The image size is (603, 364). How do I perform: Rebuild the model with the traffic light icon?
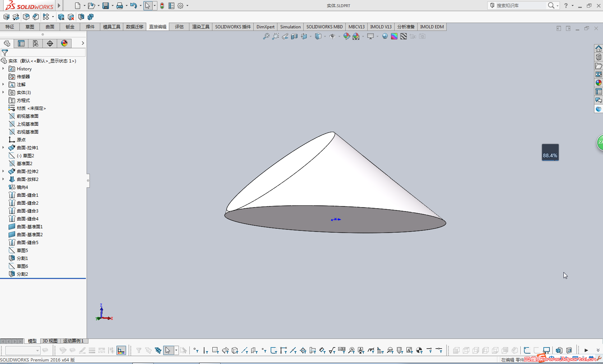162,6
